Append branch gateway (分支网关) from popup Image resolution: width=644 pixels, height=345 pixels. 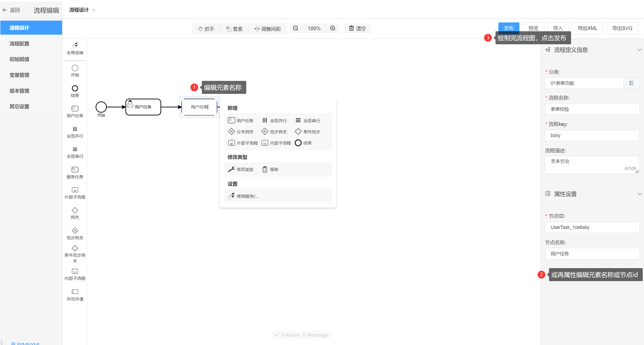(x=241, y=132)
